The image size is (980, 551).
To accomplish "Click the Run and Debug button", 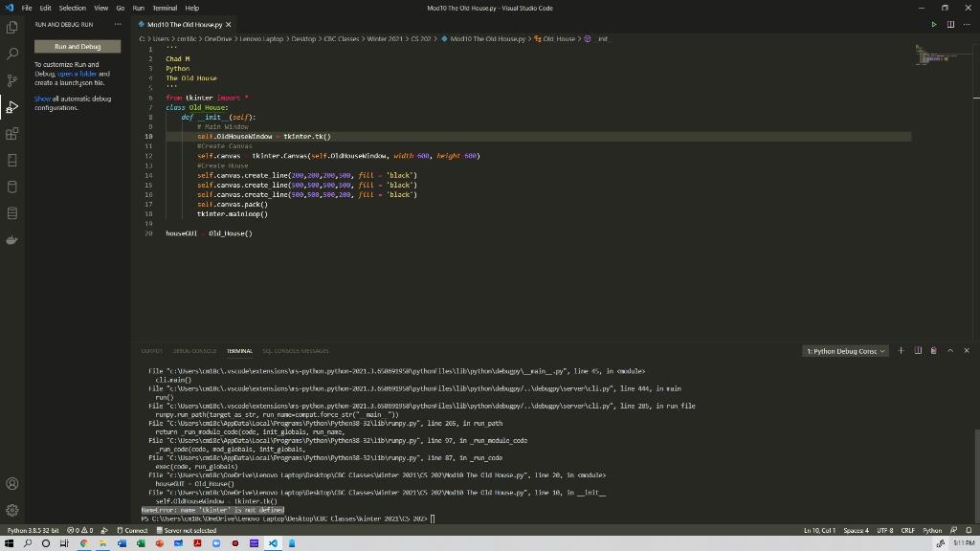I will pyautogui.click(x=78, y=46).
